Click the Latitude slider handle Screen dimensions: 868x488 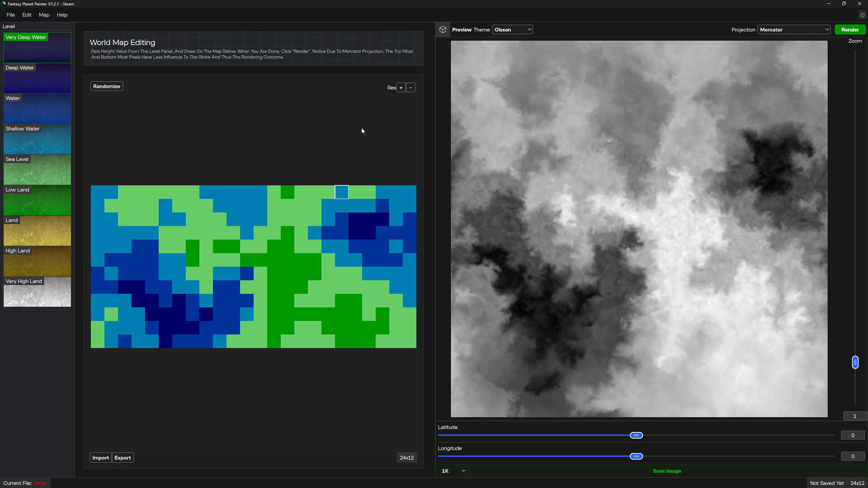click(x=636, y=435)
